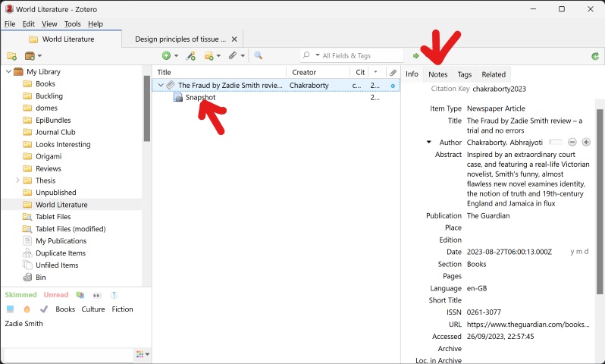Click the green Locate arrow icon
The width and height of the screenshot is (605, 364).
415,56
